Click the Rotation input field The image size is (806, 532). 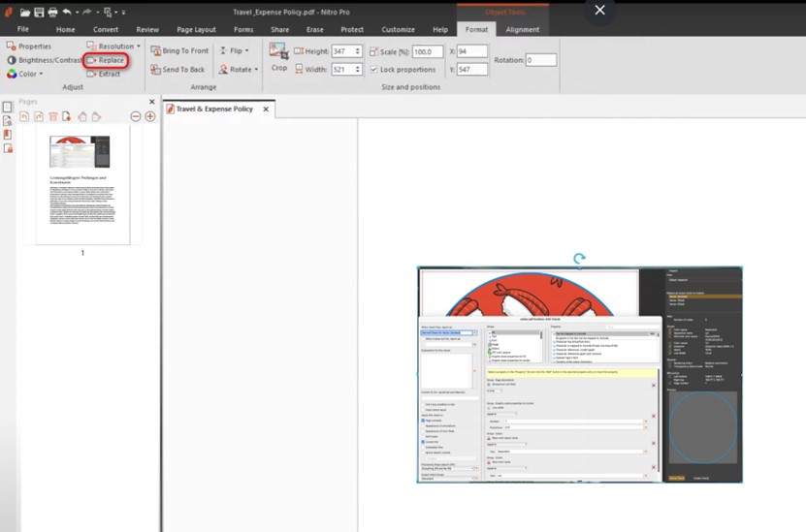(541, 60)
